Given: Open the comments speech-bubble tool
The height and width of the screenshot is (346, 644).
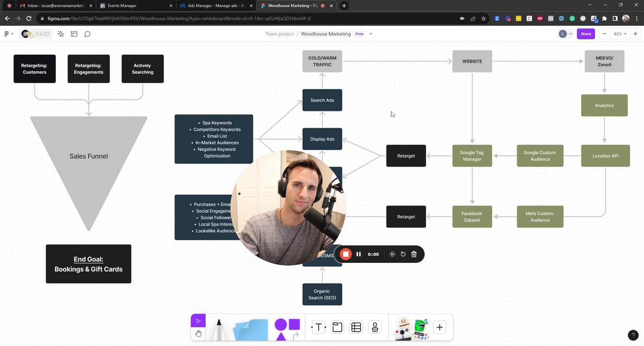Looking at the screenshot, I should (x=87, y=34).
